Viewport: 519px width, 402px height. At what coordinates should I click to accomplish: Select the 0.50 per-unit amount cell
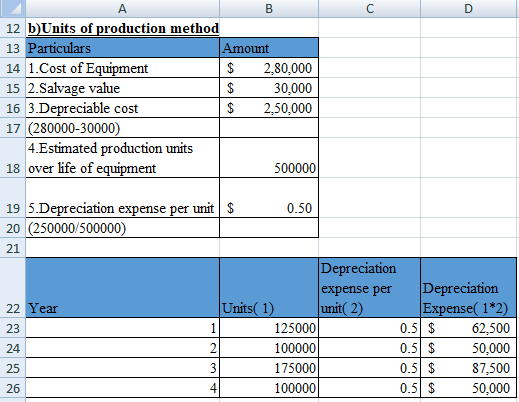point(269,198)
